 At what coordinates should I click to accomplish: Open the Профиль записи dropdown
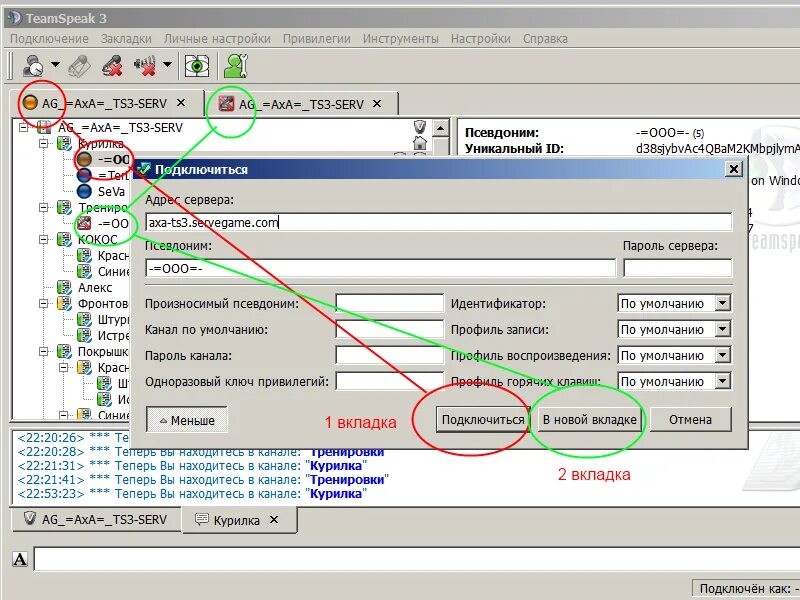(674, 329)
